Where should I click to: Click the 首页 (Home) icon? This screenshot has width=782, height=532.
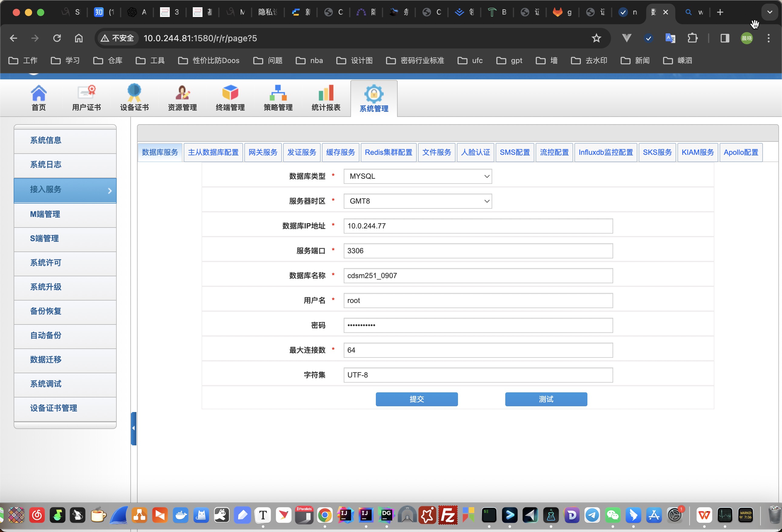(x=38, y=97)
